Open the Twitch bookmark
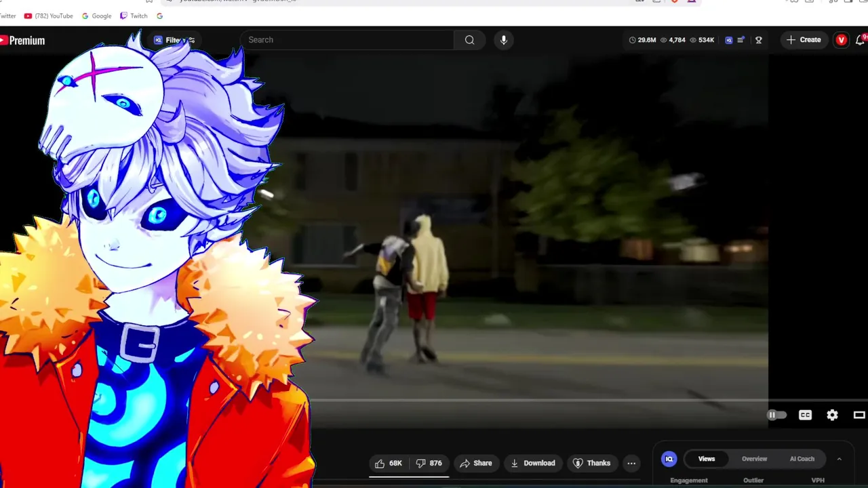 click(x=134, y=16)
